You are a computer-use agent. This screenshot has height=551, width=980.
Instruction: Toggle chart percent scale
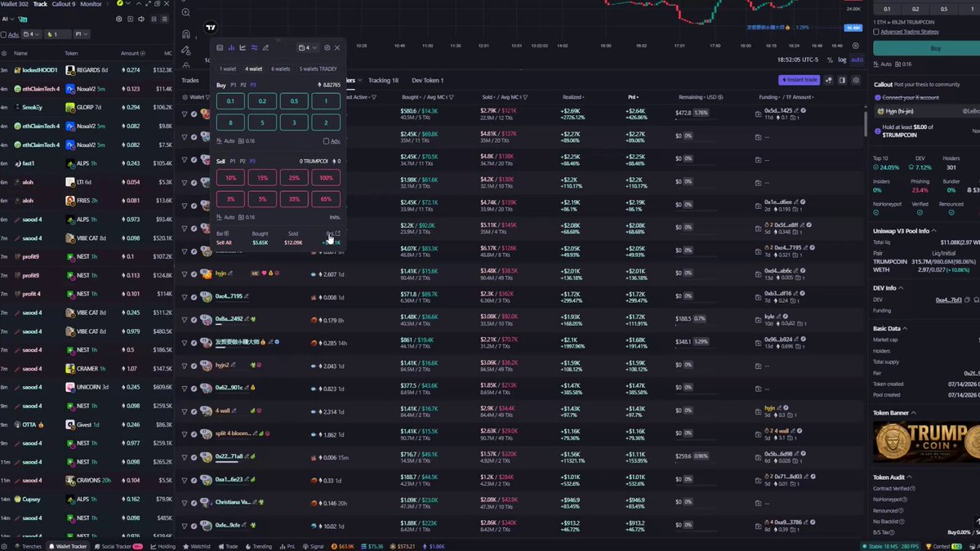coord(831,60)
